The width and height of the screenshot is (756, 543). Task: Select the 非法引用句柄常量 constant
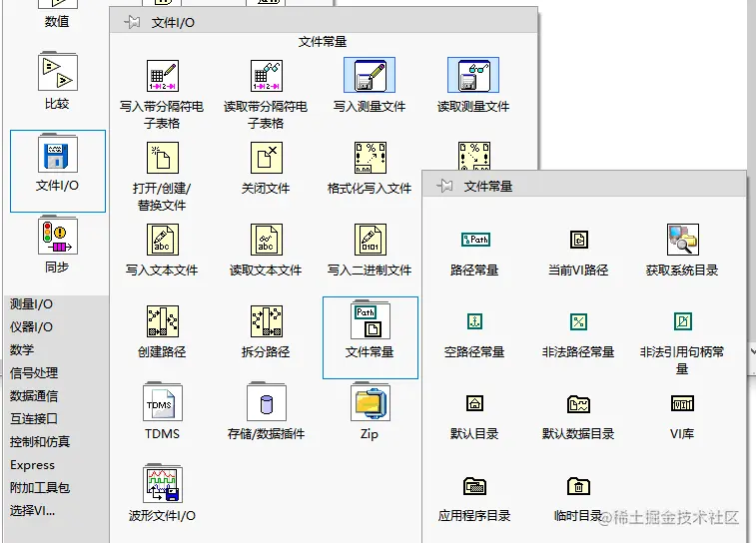tap(683, 321)
